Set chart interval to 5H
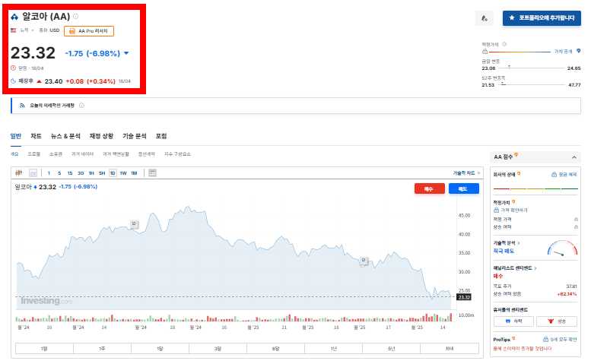Viewport: 591px width, 364px height. pyautogui.click(x=102, y=173)
